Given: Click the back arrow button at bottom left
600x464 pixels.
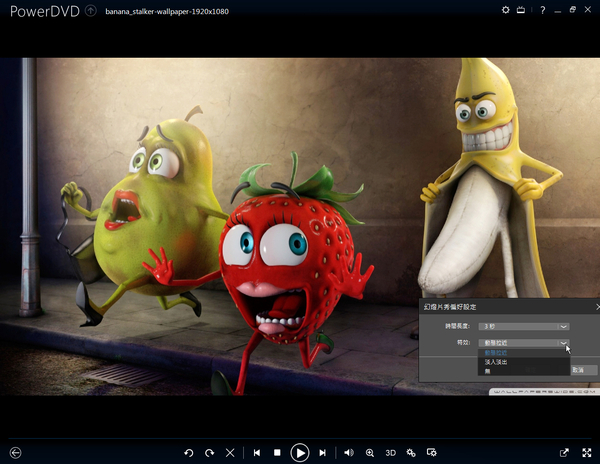Looking at the screenshot, I should (x=15, y=453).
